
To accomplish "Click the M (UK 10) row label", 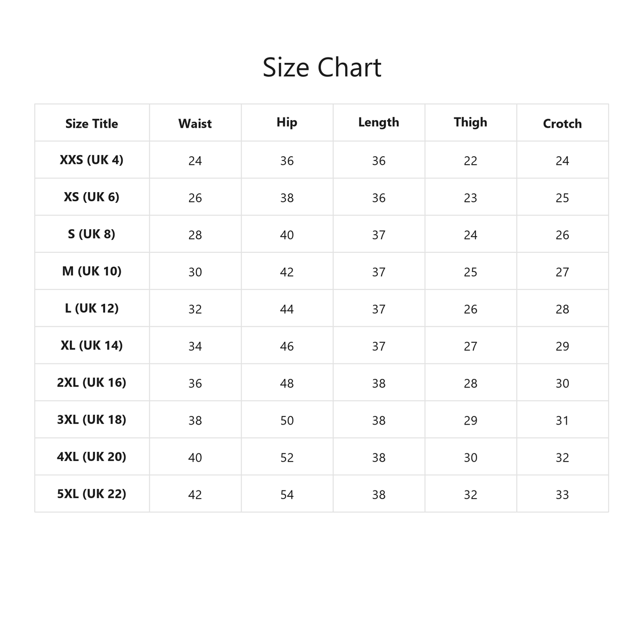I will (92, 271).
